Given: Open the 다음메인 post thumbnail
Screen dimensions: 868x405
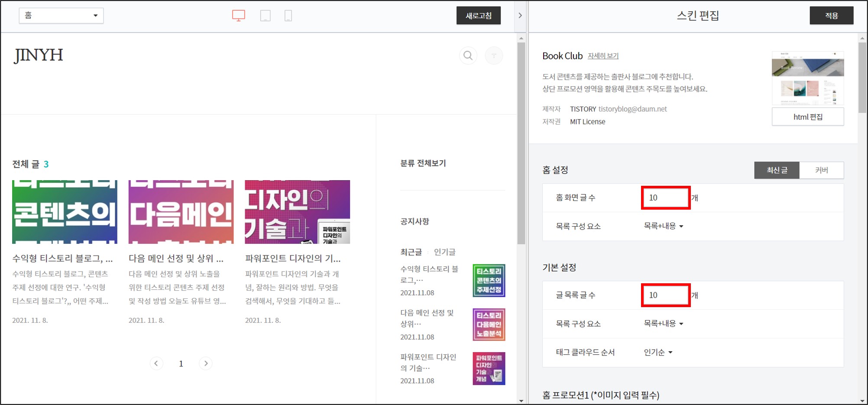Looking at the screenshot, I should [181, 212].
